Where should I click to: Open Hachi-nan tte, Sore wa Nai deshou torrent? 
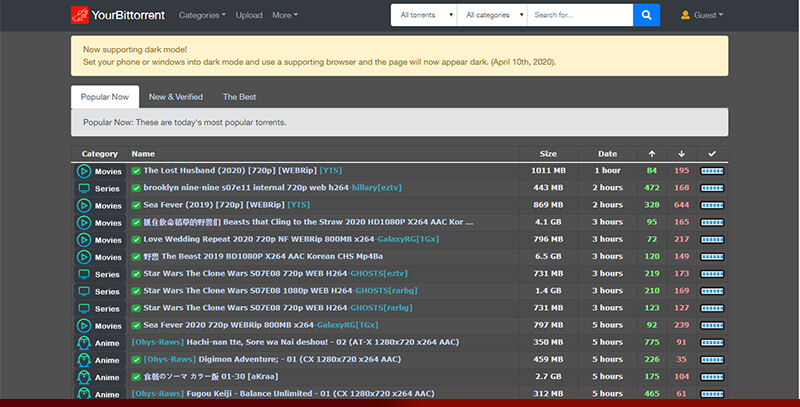pos(295,342)
